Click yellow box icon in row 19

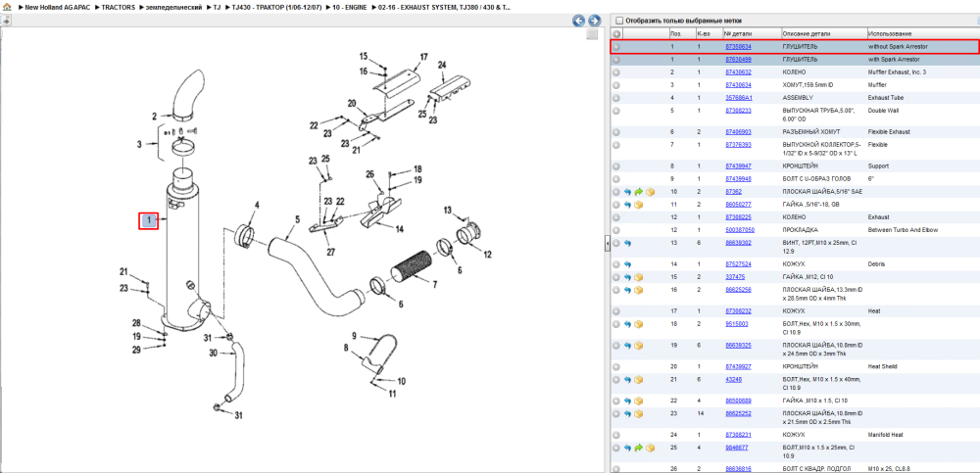[639, 346]
